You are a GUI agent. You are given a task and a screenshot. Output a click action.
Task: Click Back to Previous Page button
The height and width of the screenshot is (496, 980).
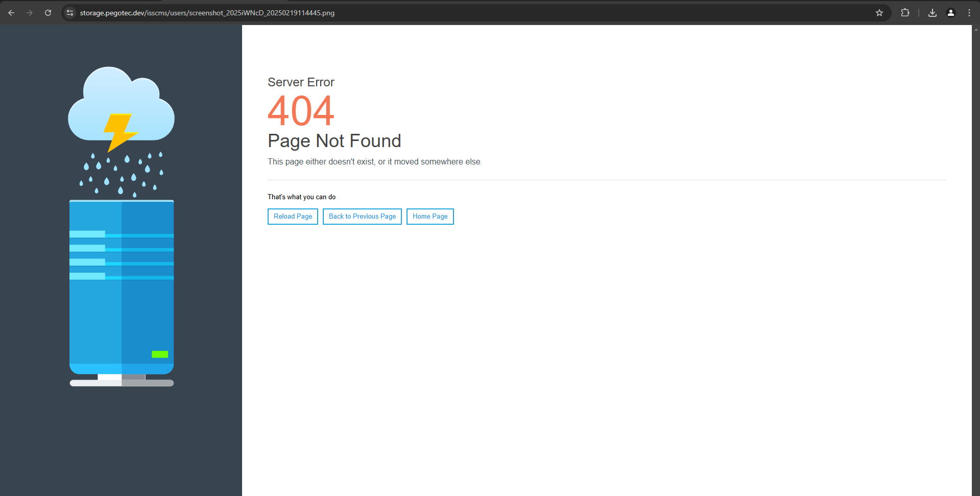click(x=362, y=217)
